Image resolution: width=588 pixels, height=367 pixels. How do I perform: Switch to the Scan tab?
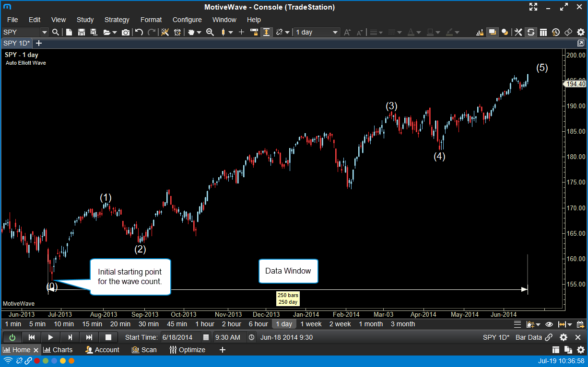[x=144, y=350]
